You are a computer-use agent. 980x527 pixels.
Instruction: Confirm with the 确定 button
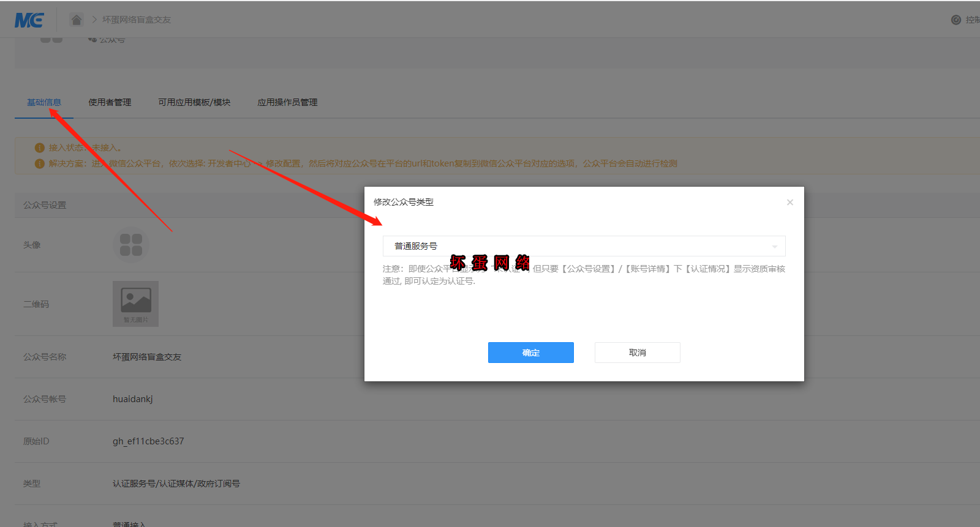(x=531, y=353)
